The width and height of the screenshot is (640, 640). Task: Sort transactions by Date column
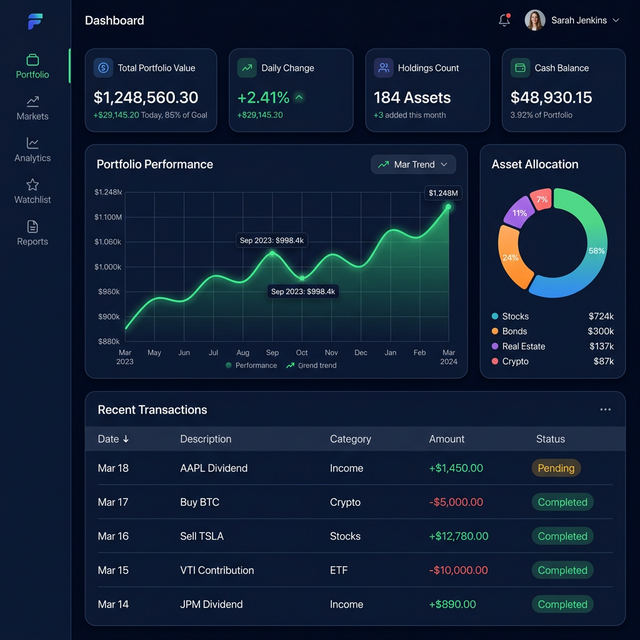pyautogui.click(x=113, y=439)
